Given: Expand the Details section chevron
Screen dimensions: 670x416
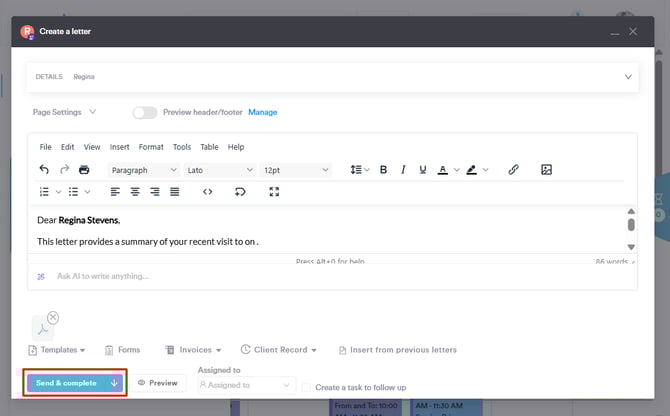Looking at the screenshot, I should pos(628,76).
